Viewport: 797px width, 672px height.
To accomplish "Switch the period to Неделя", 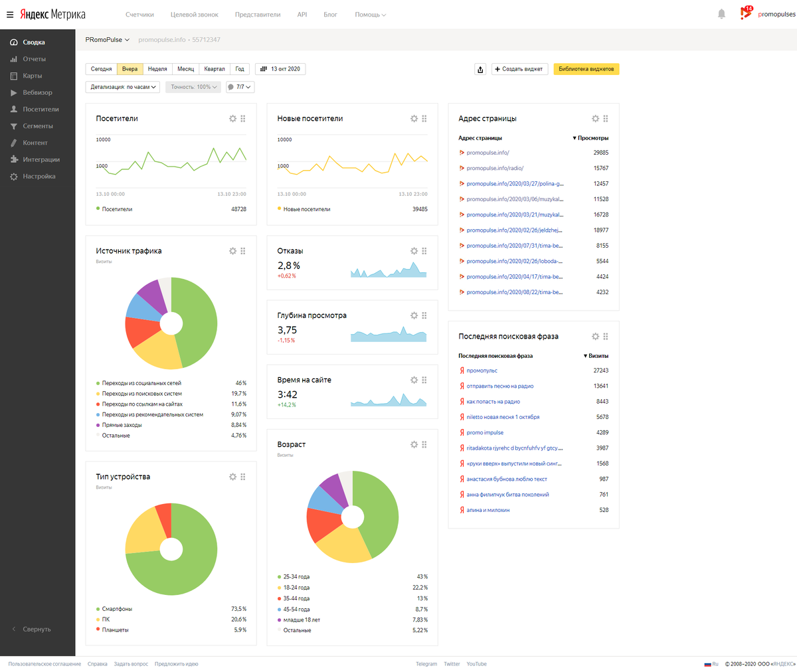I will pyautogui.click(x=157, y=69).
